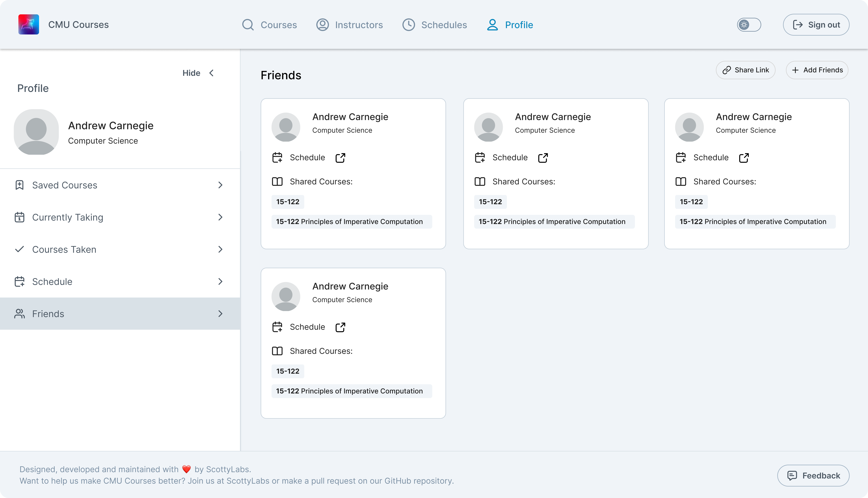Image resolution: width=868 pixels, height=498 pixels.
Task: Expand the Currently Taking section chevron
Action: 220,217
